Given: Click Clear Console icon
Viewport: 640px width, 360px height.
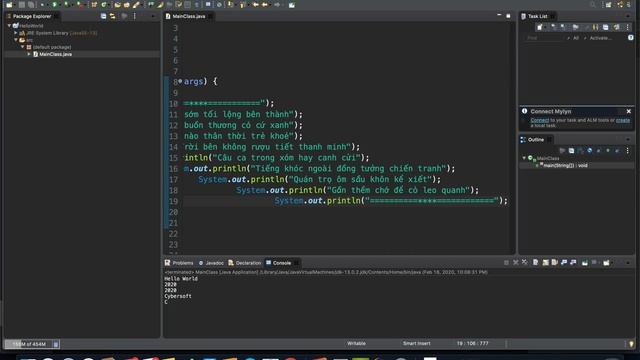Looking at the screenshot, I should pyautogui.click(x=536, y=262).
